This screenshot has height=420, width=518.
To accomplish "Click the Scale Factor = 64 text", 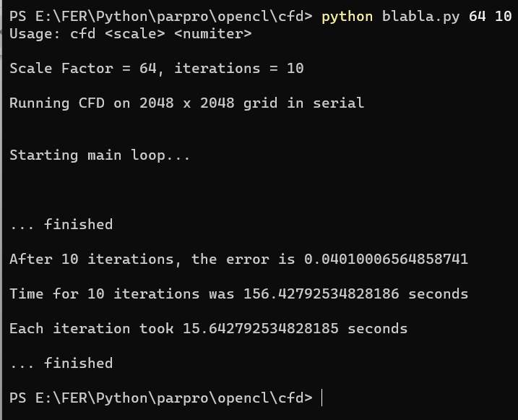I will [83, 69].
